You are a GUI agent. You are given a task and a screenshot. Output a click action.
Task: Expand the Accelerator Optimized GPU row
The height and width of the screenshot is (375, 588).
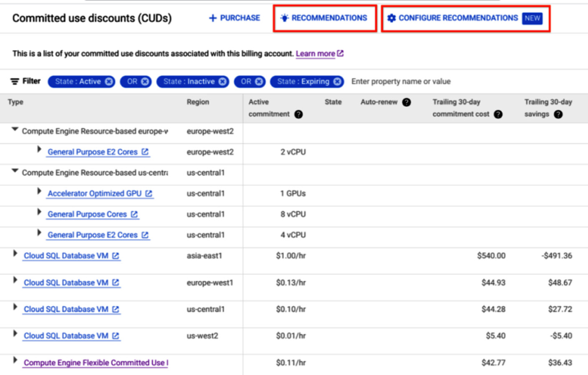(x=39, y=191)
